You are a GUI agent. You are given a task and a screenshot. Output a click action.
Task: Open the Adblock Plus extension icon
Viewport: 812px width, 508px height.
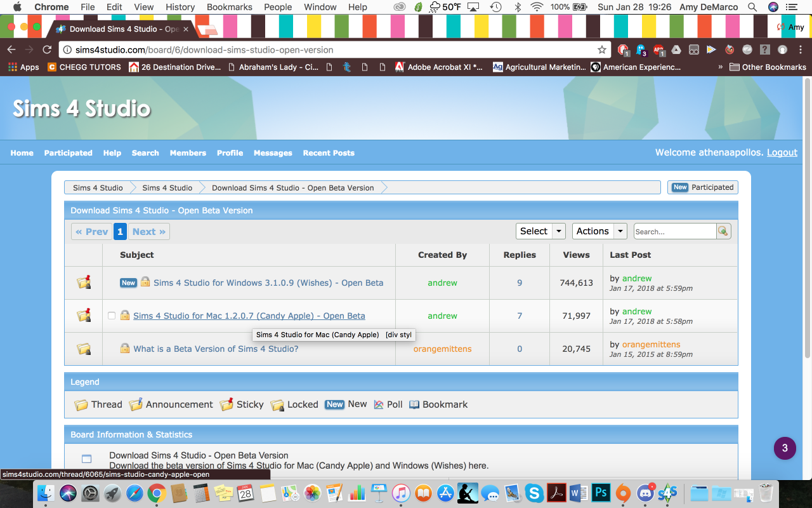click(658, 50)
